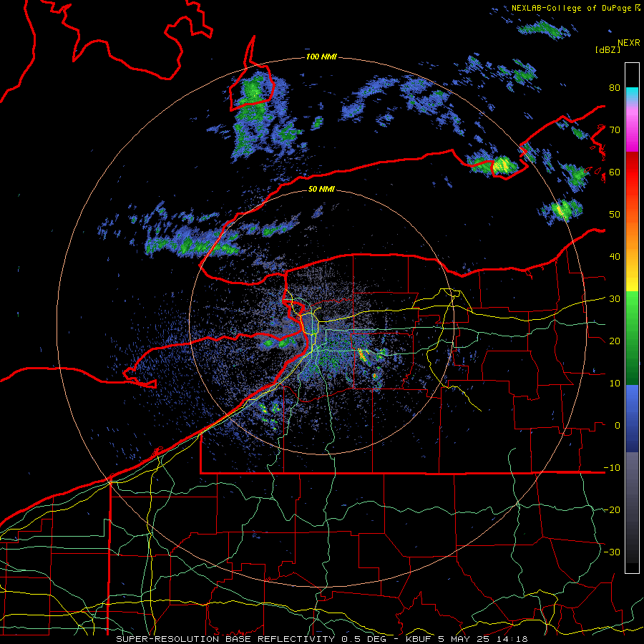The height and width of the screenshot is (644, 644).
Task: Click the "SUPER-RESOLUTION BASE REFLECTIVITY 0.5 DEG" caption
Action: coord(250,639)
